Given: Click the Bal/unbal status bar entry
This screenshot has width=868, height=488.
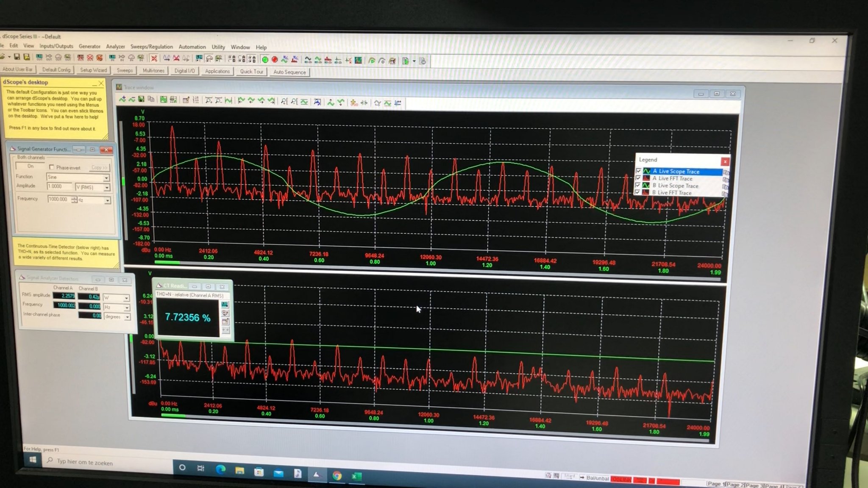Looking at the screenshot, I should pos(598,478).
